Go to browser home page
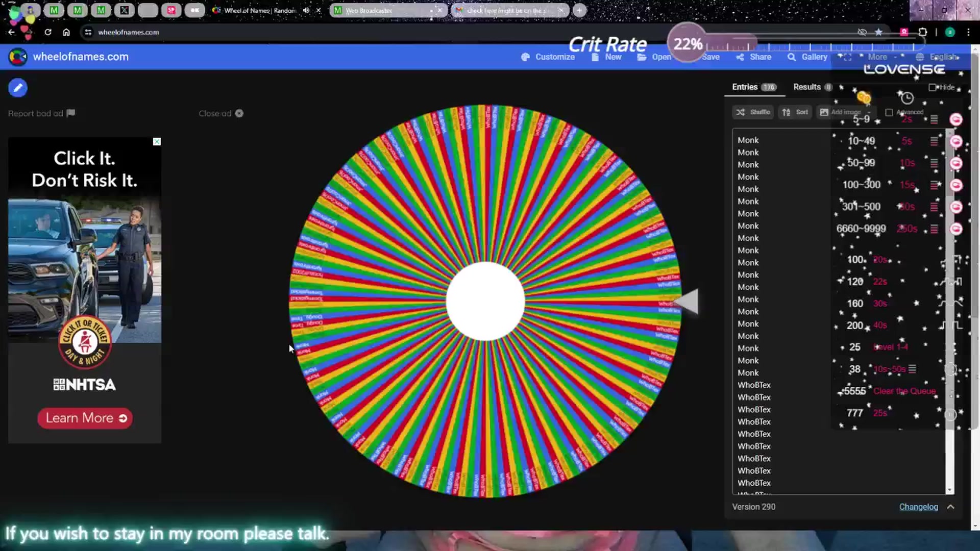This screenshot has height=551, width=980. (x=66, y=32)
